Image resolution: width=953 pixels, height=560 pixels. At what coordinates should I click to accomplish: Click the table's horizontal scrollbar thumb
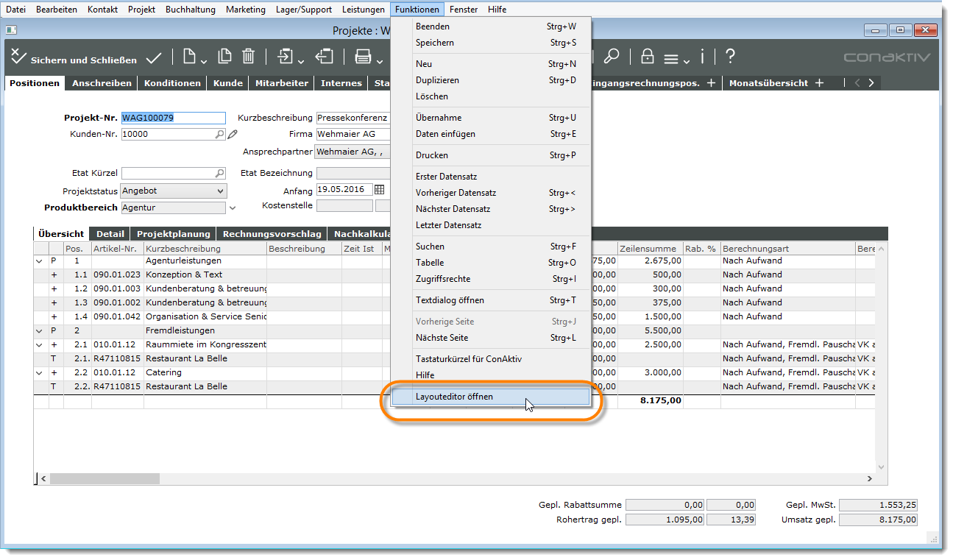click(x=104, y=478)
